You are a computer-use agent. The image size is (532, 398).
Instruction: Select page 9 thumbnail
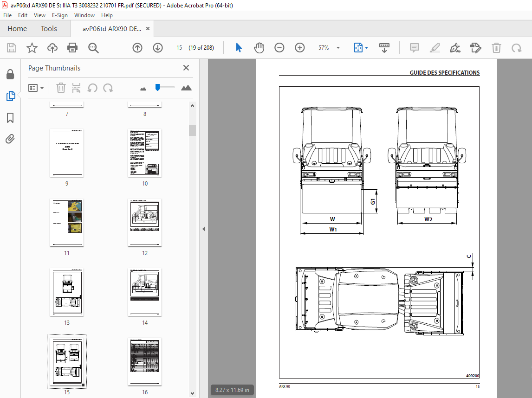coord(67,153)
